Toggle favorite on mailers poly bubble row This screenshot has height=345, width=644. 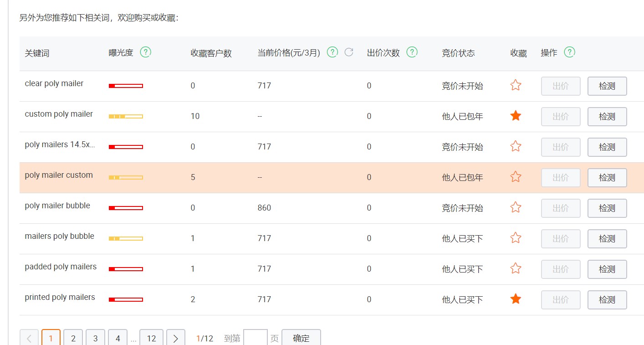[x=515, y=237]
